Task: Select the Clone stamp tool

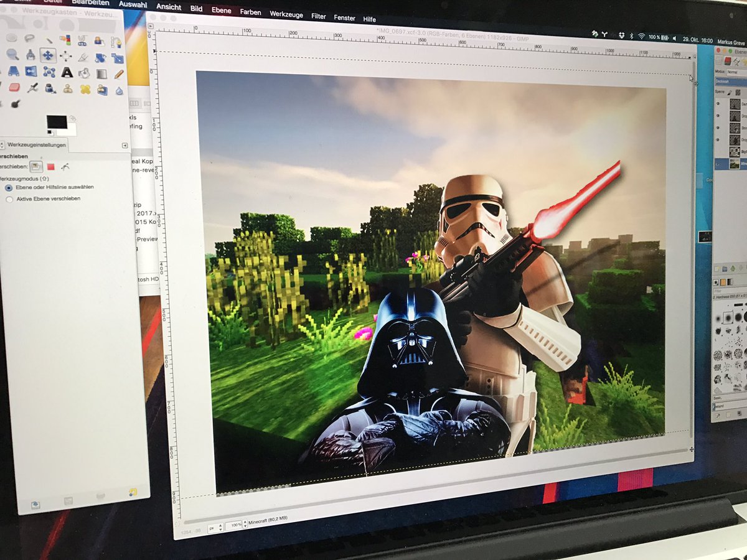Action: 67,89
